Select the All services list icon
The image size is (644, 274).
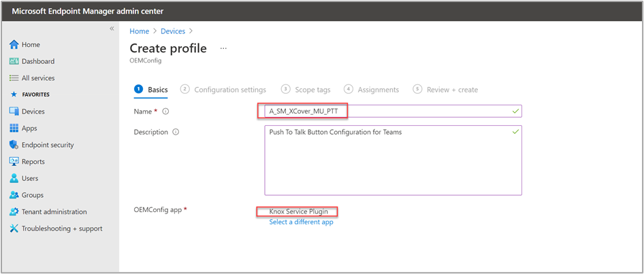tap(14, 78)
